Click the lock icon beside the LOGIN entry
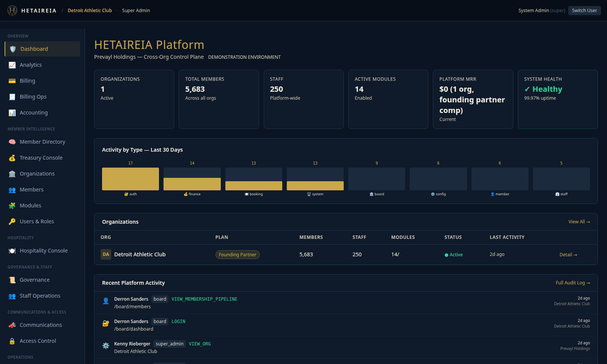Screen dimensions: 607x364 [x=106, y=323]
